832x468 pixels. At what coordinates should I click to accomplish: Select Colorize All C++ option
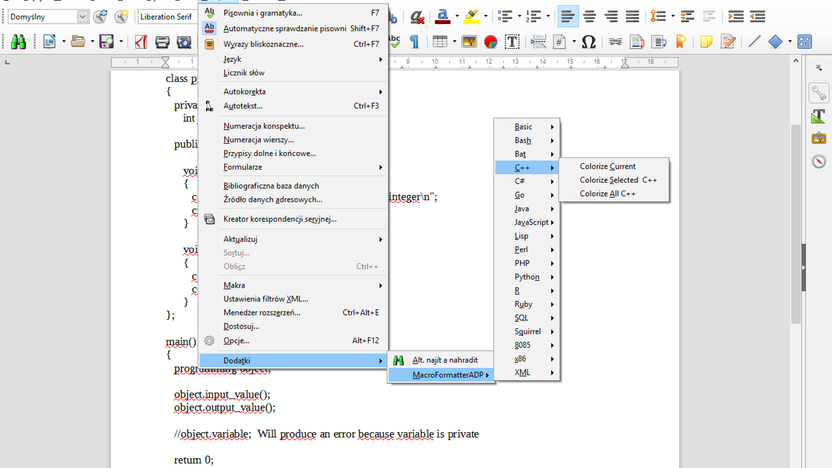click(x=614, y=194)
